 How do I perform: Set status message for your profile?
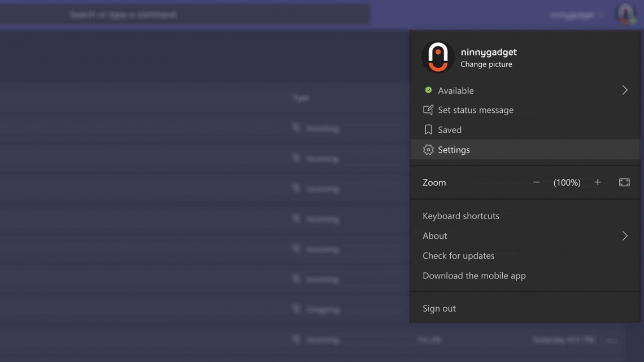pos(476,110)
